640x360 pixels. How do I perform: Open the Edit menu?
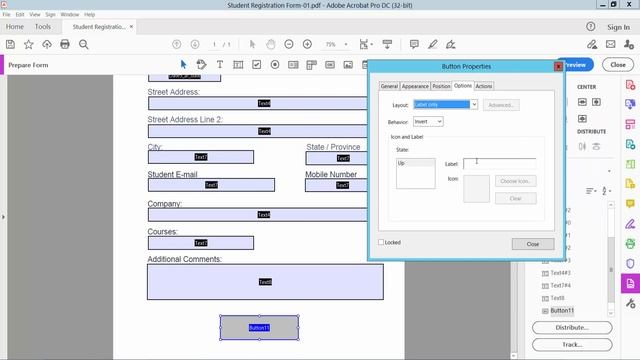tap(20, 14)
